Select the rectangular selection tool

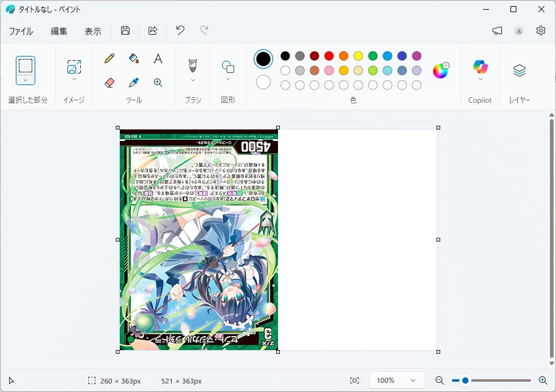(26, 66)
